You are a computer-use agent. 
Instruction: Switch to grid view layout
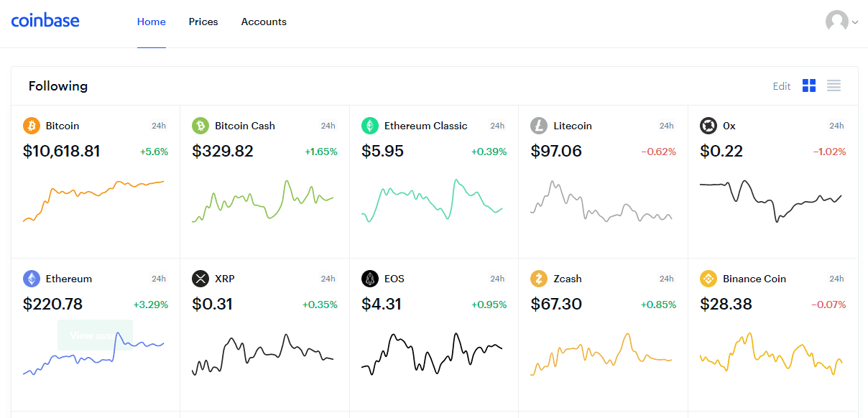click(809, 86)
